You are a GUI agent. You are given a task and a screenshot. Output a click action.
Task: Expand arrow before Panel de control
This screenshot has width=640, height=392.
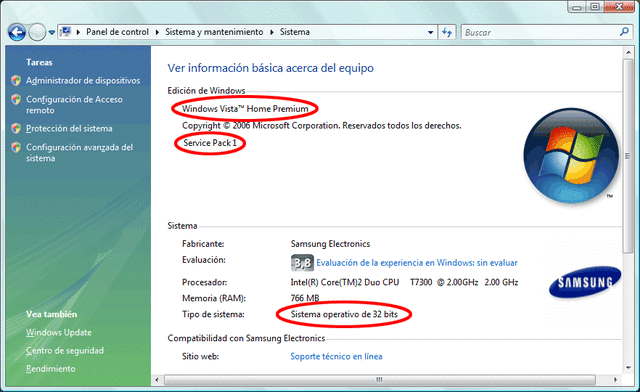pos(78,32)
